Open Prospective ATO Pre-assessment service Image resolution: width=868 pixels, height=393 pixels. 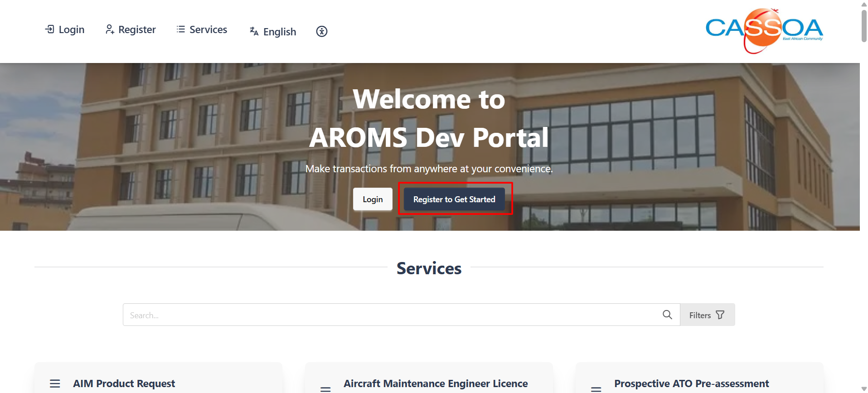tap(691, 383)
